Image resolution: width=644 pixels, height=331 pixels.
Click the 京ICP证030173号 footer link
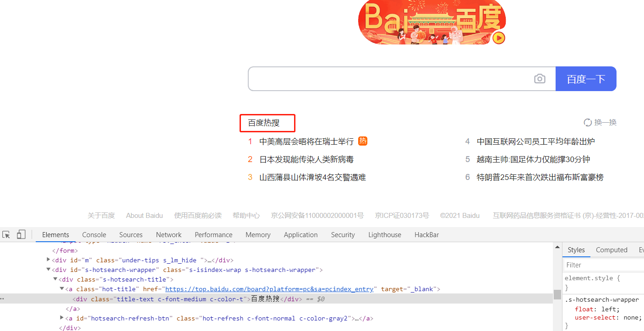402,215
